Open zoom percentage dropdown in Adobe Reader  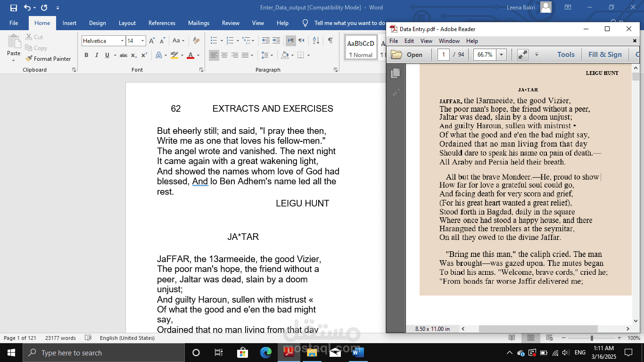pyautogui.click(x=502, y=55)
